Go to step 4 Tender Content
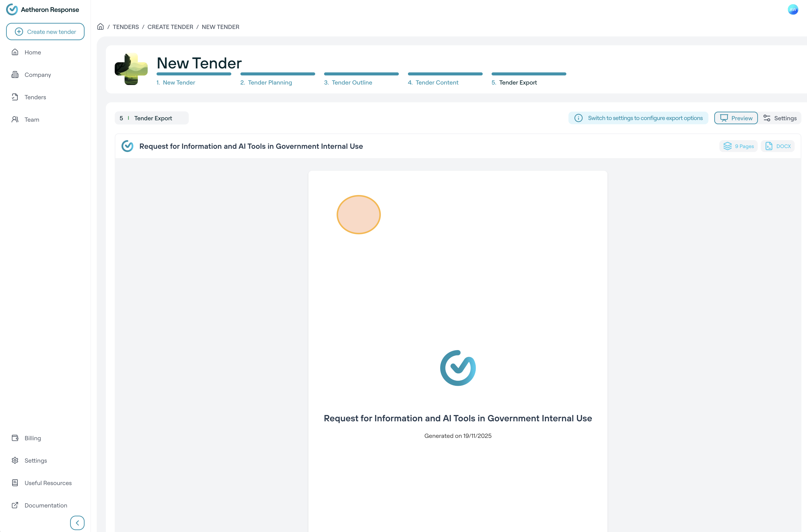This screenshot has width=807, height=532. tap(436, 82)
